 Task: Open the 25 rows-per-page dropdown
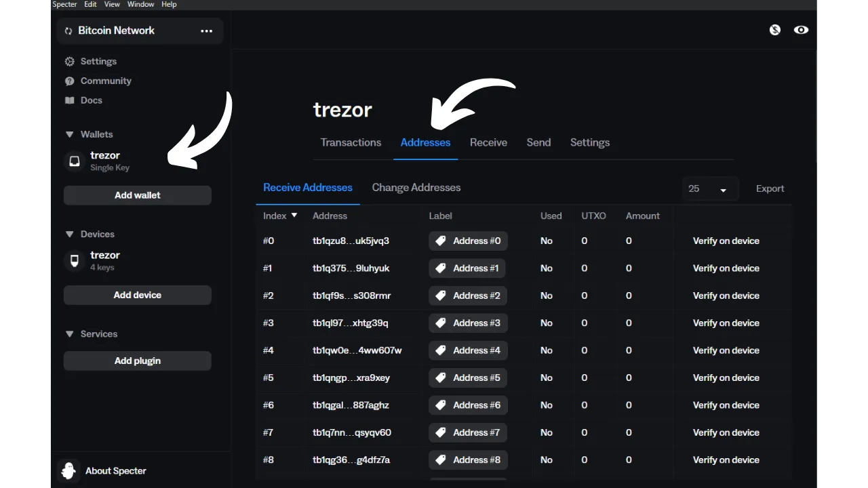[x=707, y=189]
